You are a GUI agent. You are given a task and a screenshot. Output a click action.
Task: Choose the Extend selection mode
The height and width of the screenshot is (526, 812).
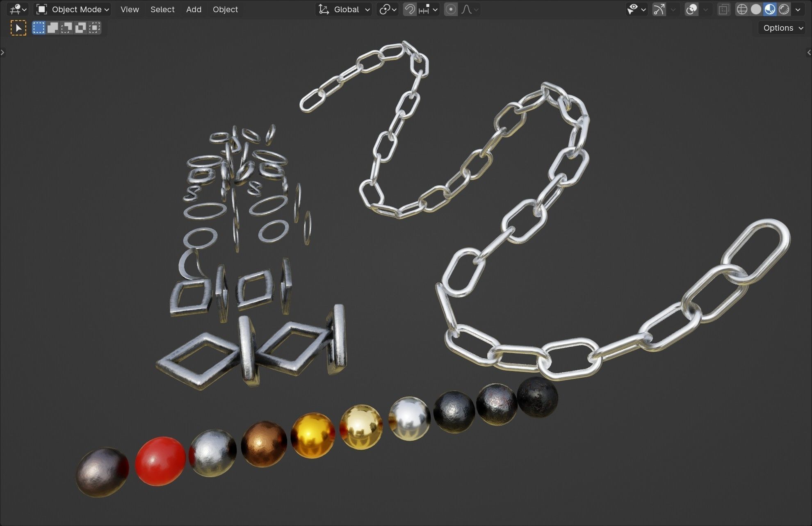pos(52,28)
